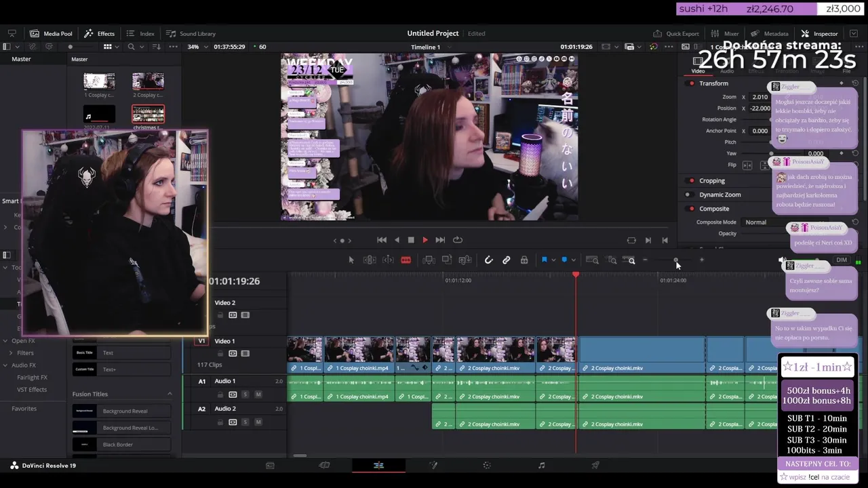
Task: Mute Audio 1 track with M button
Action: point(258,394)
